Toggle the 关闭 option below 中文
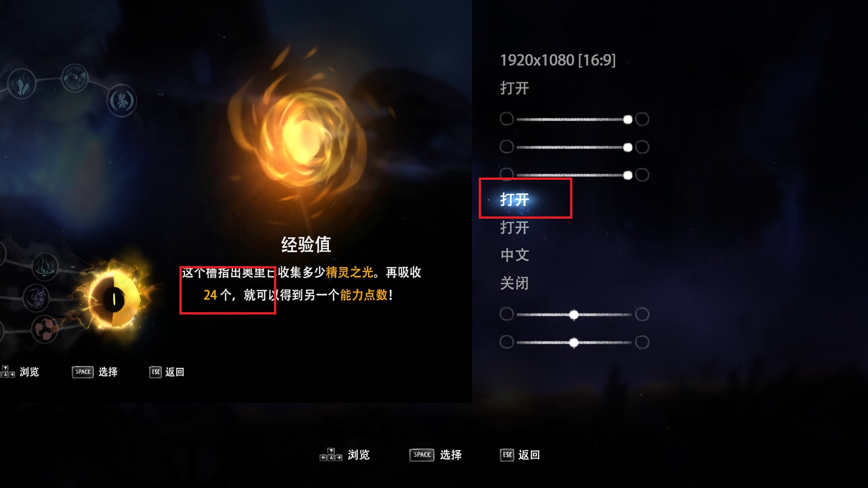Image resolution: width=868 pixels, height=488 pixels. click(x=514, y=283)
